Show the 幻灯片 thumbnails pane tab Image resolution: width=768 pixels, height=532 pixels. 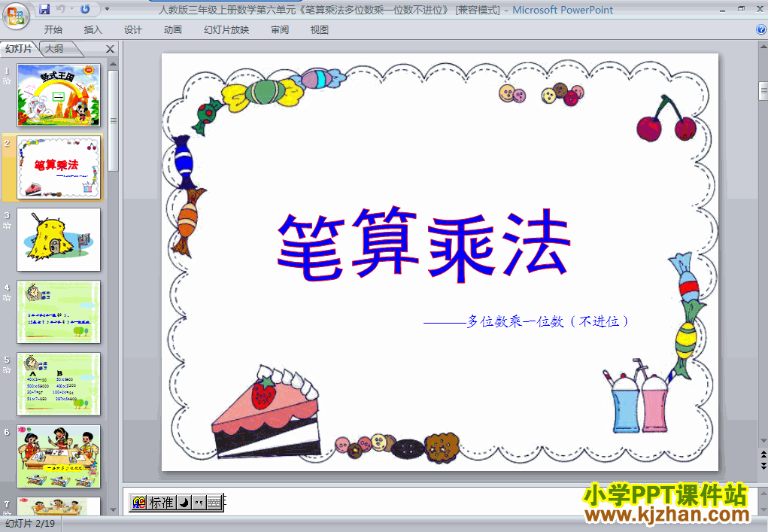click(19, 48)
